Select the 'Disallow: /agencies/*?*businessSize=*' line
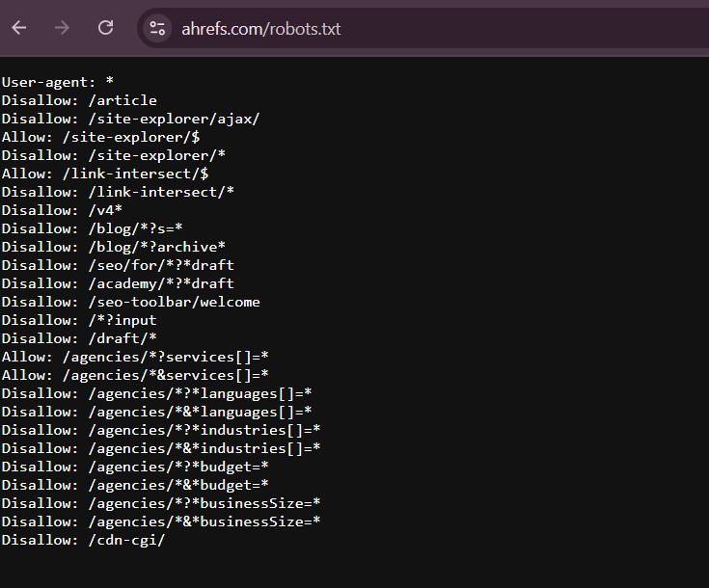The width and height of the screenshot is (709, 588). [161, 503]
